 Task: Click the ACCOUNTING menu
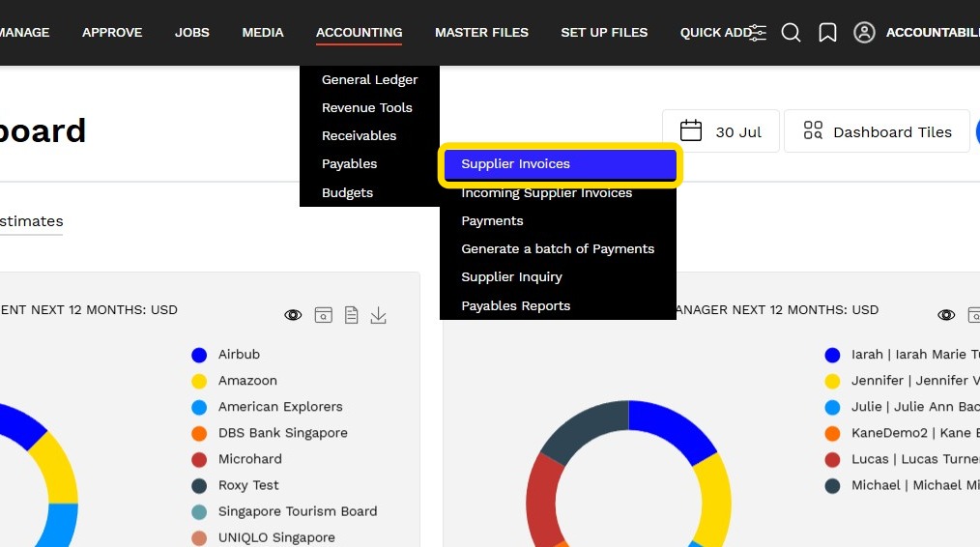click(x=360, y=33)
